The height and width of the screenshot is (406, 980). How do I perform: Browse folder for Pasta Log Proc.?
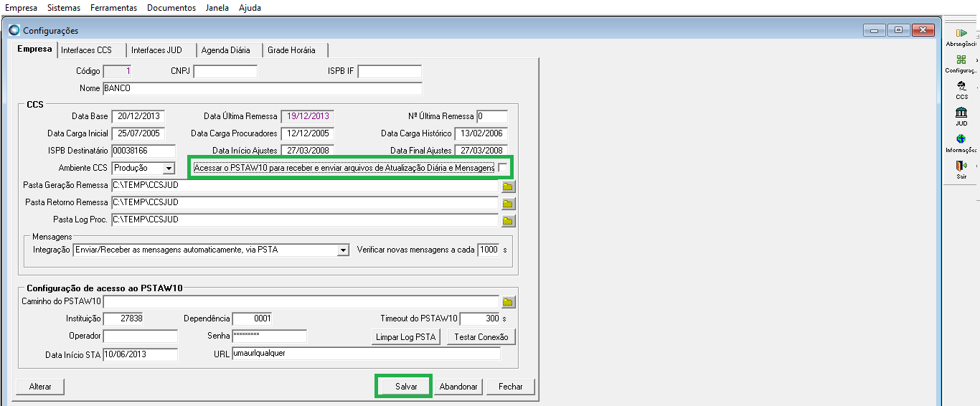[509, 220]
